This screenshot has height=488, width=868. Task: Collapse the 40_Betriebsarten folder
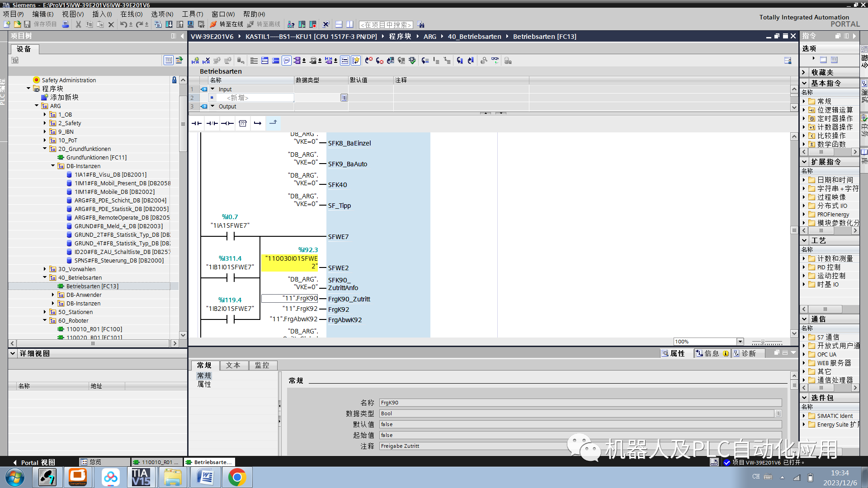tap(45, 277)
